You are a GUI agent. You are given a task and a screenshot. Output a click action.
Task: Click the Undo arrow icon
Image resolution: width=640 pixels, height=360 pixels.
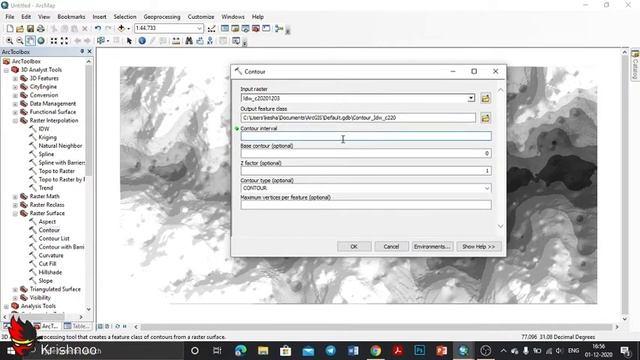[98, 29]
